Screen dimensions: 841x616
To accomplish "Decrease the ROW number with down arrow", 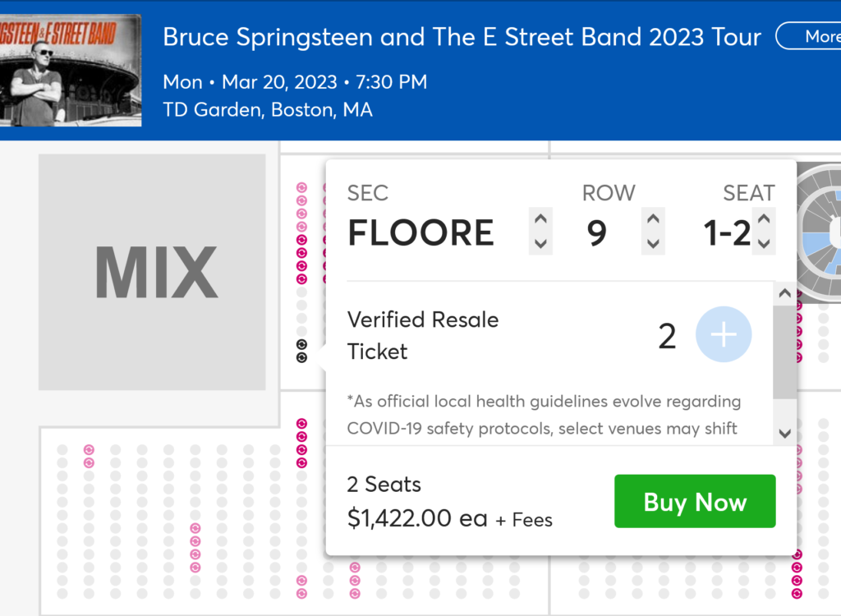I will (653, 243).
